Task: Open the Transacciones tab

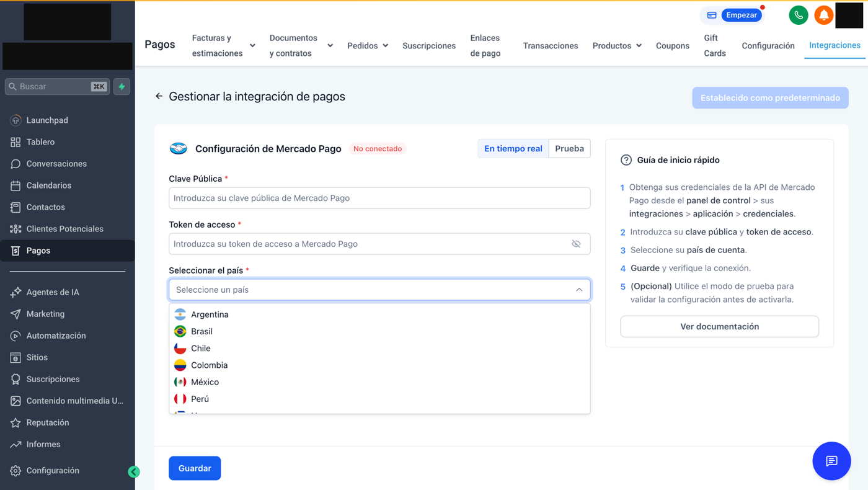Action: click(551, 46)
